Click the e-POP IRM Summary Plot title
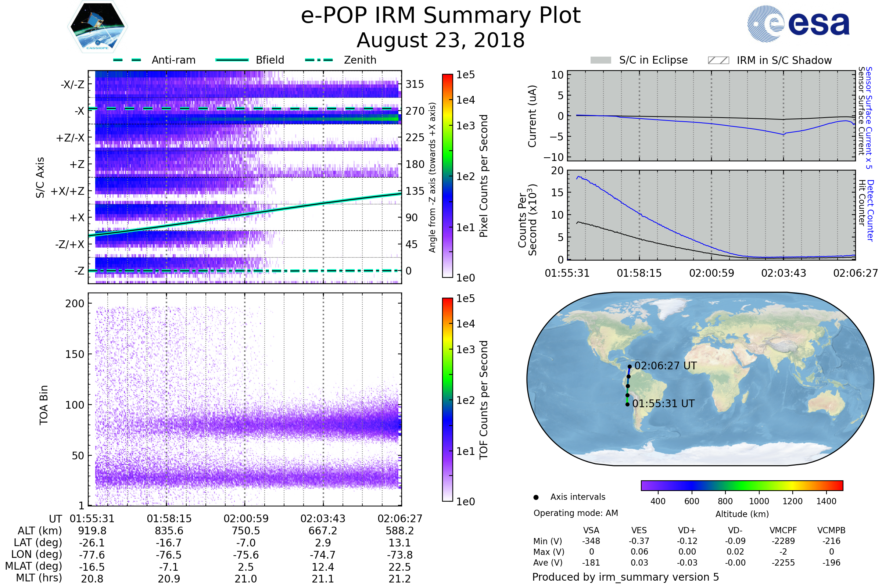Image resolution: width=882 pixels, height=588 pixels. 441,16
